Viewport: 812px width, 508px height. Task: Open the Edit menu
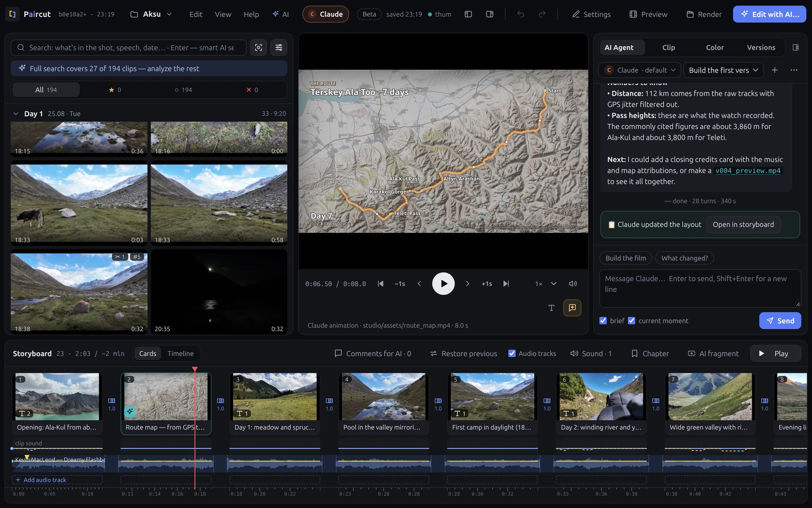[x=196, y=14]
